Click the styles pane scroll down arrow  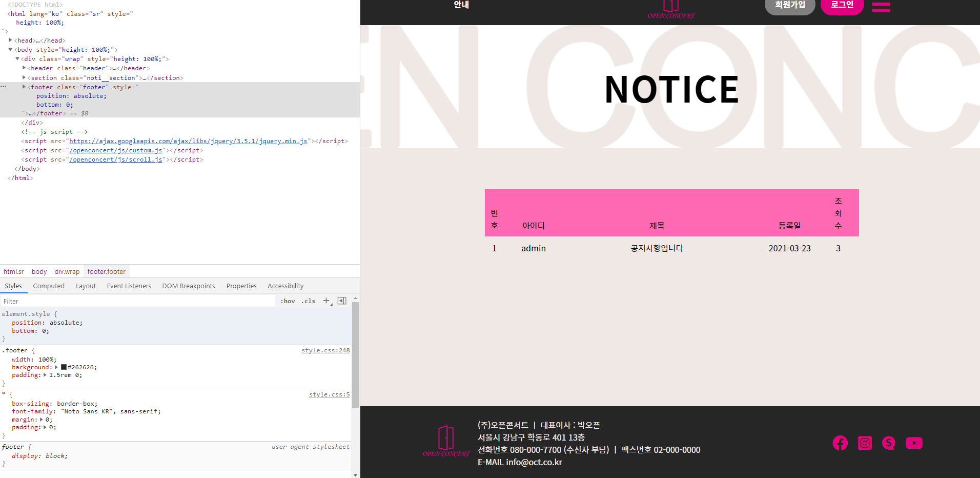355,475
